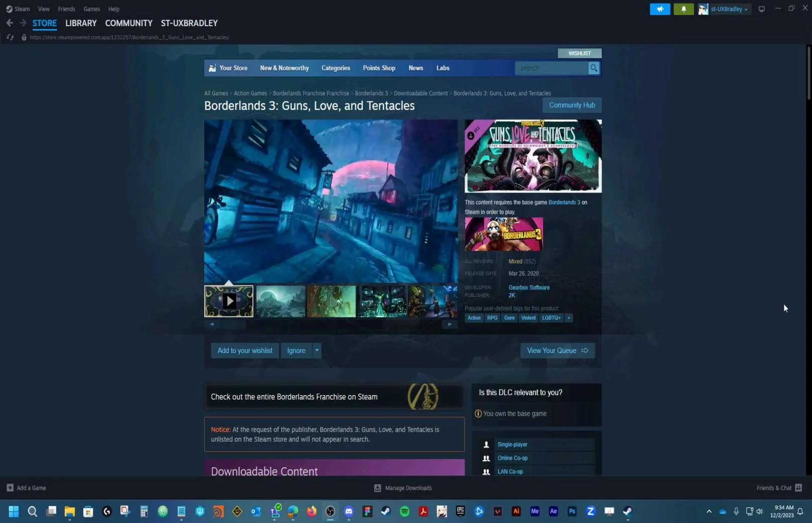The image size is (812, 523).
Task: Play the trailer video thumbnail
Action: tap(229, 301)
